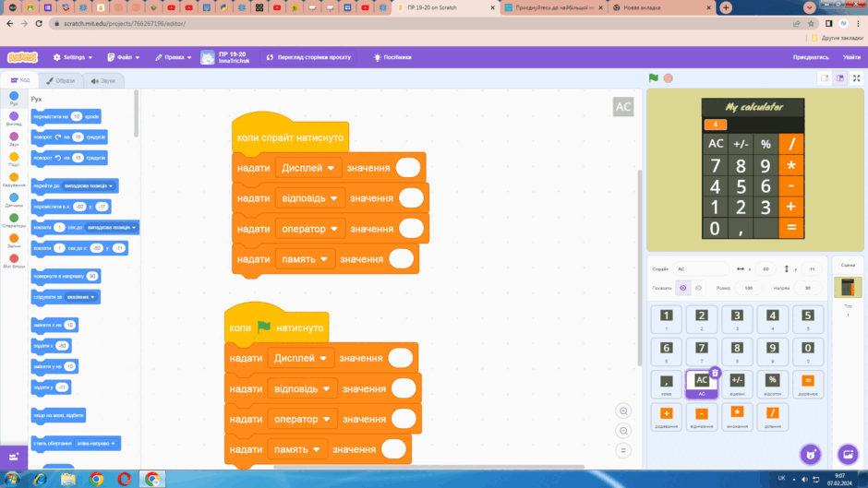The height and width of the screenshot is (488, 868).
Task: Open память dropdown in green-flag script
Action: tap(296, 449)
